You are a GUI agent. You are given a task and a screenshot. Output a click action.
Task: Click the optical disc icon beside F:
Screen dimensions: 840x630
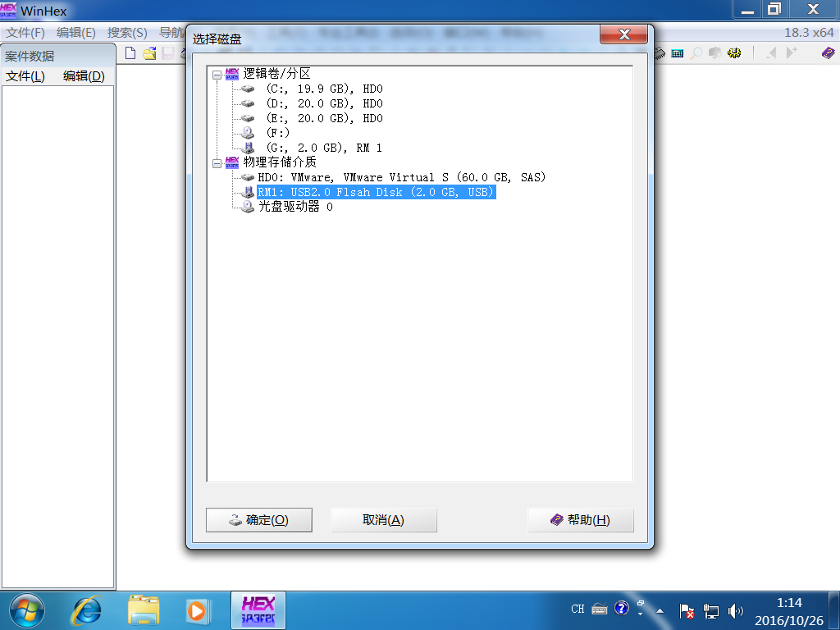click(248, 132)
